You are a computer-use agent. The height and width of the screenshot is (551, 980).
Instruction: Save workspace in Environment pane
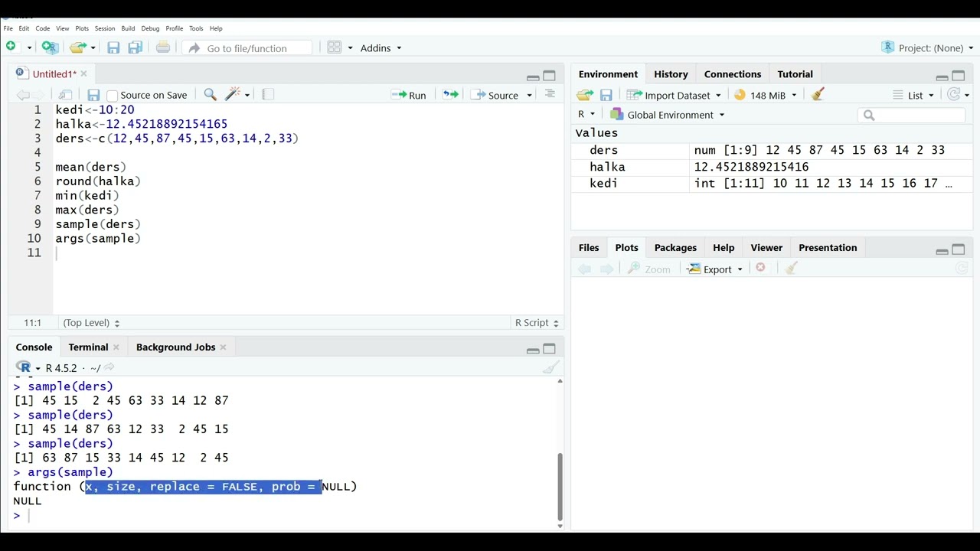pyautogui.click(x=606, y=95)
